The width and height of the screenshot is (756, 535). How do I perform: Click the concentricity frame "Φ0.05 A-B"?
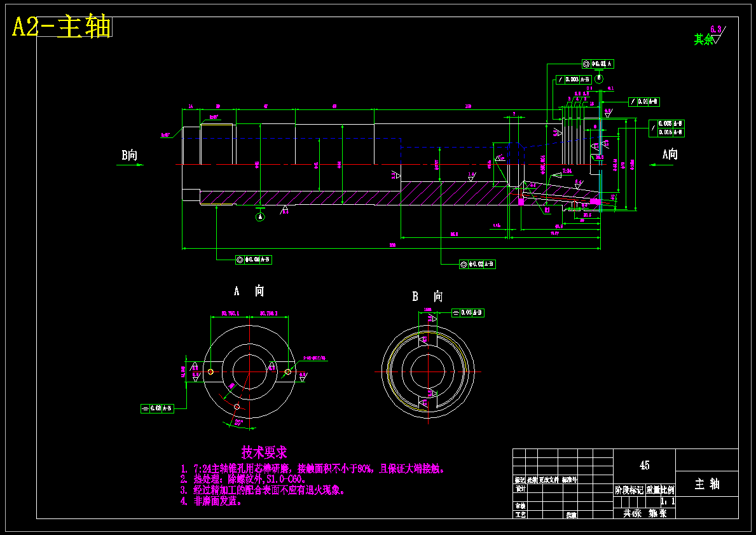(254, 260)
